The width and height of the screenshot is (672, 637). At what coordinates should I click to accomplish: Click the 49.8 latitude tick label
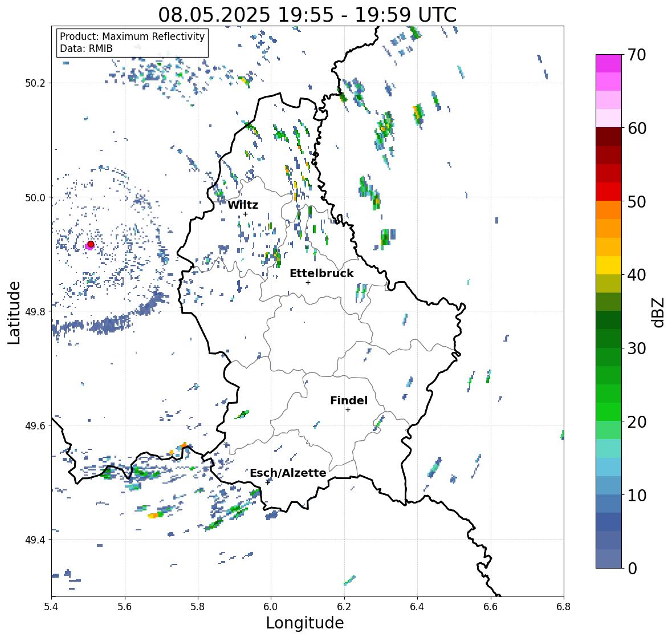pyautogui.click(x=35, y=311)
